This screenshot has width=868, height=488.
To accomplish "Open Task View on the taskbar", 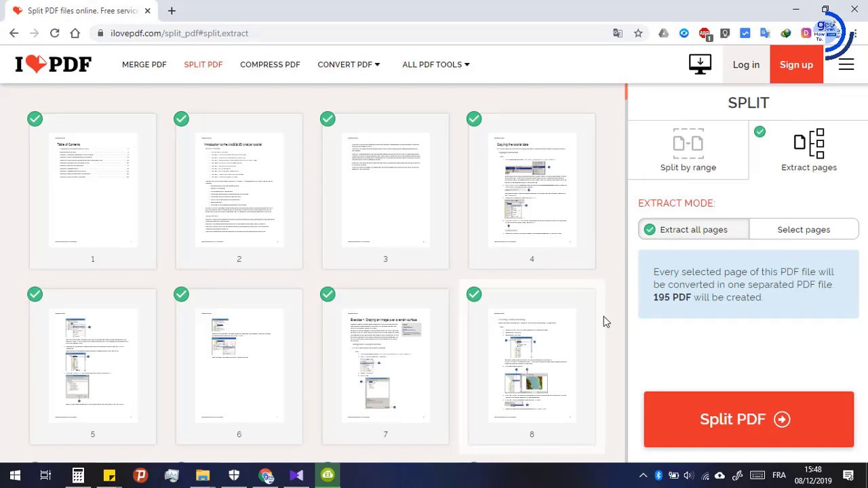I will (46, 475).
